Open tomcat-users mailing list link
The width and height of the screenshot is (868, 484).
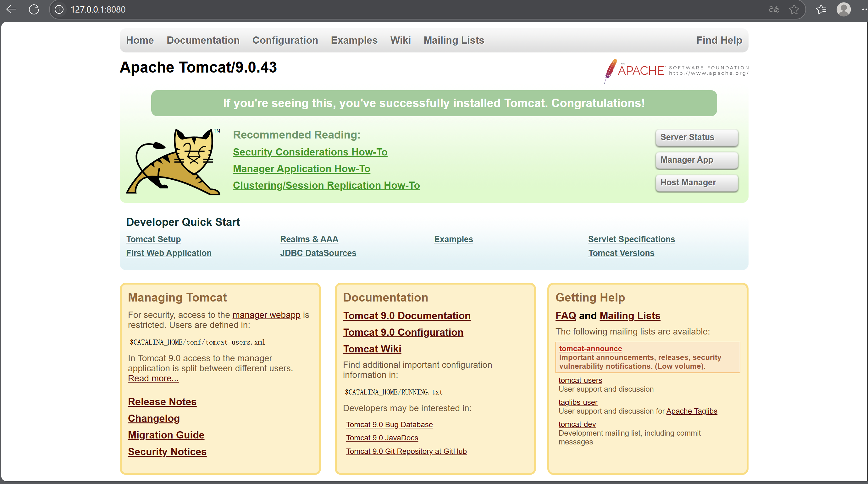[x=580, y=380]
